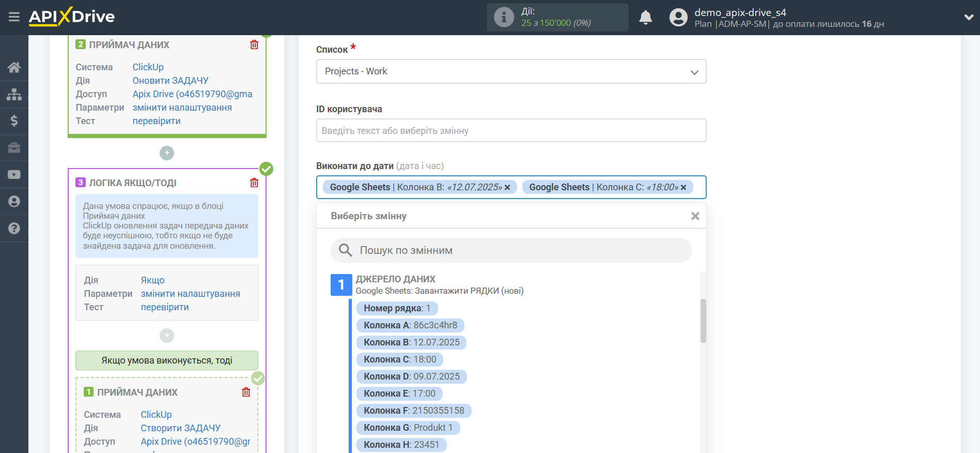Click the search magnifier icon in variables
Viewport: 980px width, 453px height.
pyautogui.click(x=345, y=250)
